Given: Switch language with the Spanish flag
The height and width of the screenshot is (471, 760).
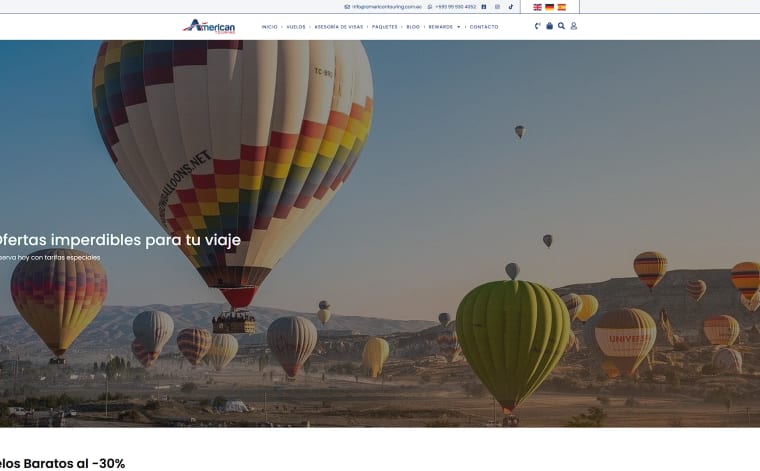Looking at the screenshot, I should point(561,7).
